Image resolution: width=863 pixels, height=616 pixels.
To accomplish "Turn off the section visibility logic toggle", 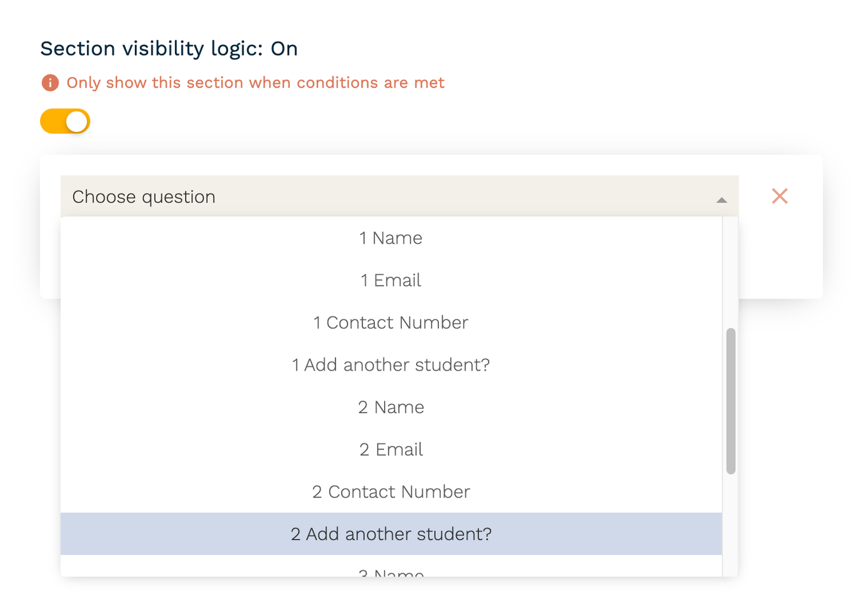I will click(65, 121).
